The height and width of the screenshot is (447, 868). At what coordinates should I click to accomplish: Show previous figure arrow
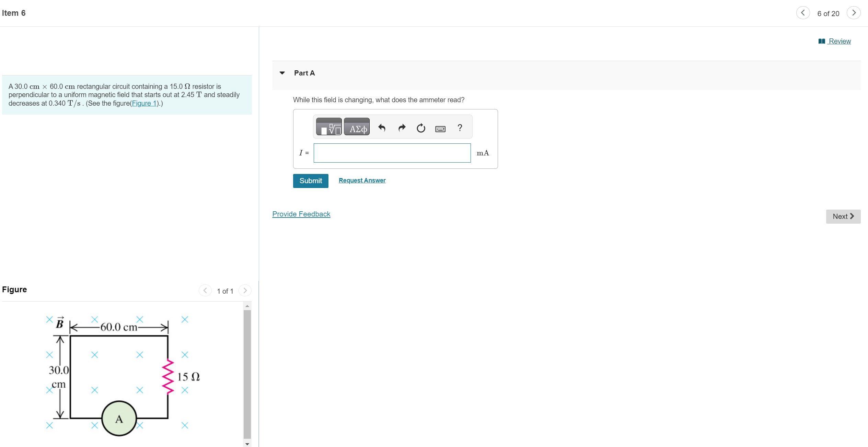click(x=205, y=291)
